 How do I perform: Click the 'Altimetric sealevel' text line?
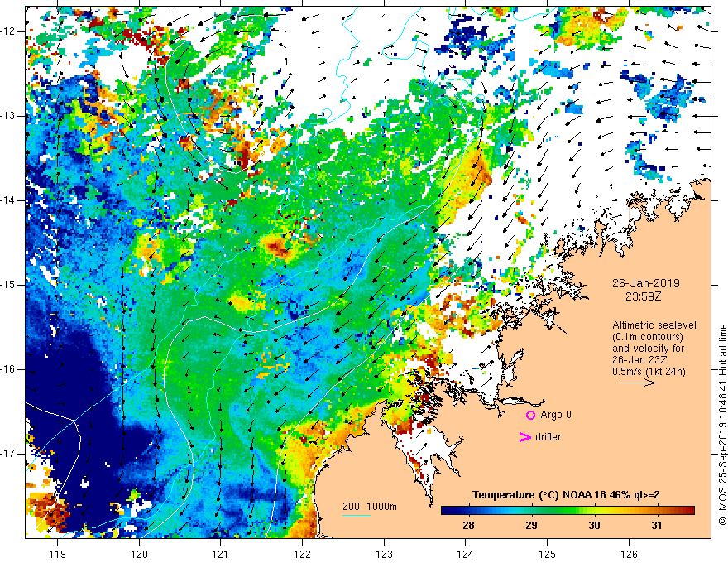pos(654,325)
